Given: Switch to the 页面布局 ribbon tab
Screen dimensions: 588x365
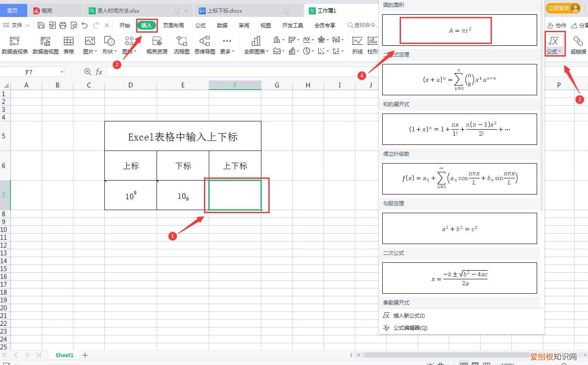Looking at the screenshot, I should pos(174,25).
